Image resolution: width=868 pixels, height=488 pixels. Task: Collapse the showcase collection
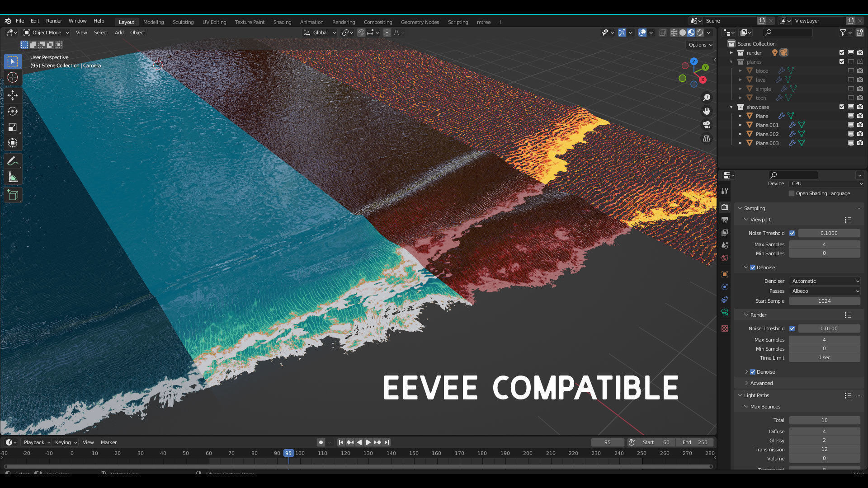[731, 107]
